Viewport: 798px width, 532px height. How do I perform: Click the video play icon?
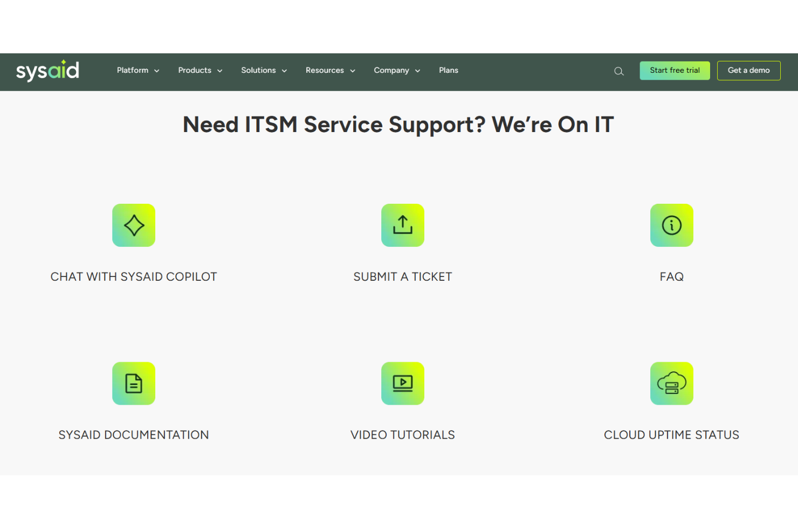403,383
